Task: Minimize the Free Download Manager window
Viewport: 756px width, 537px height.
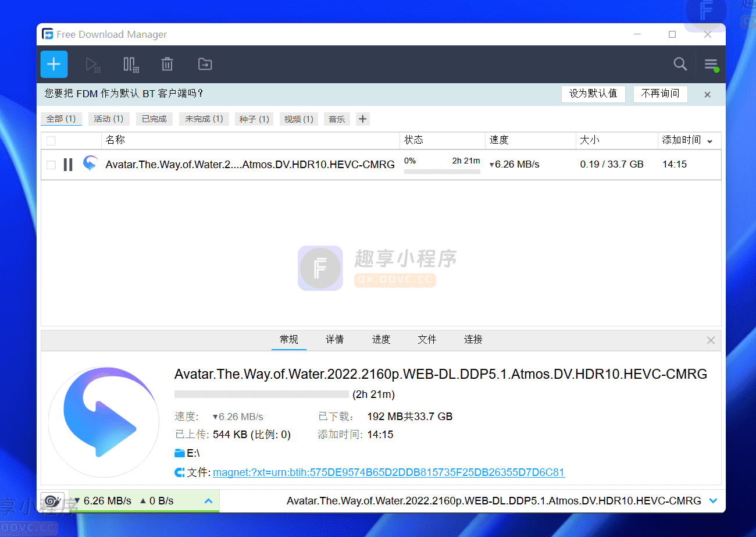Action: point(638,34)
